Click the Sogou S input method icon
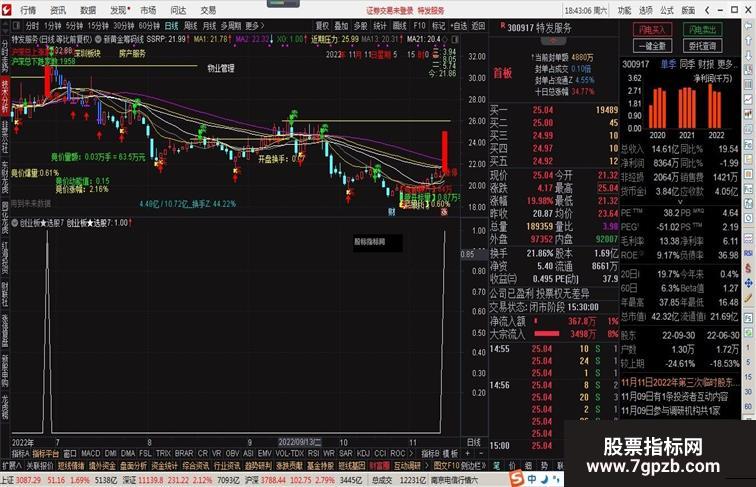 point(517,478)
